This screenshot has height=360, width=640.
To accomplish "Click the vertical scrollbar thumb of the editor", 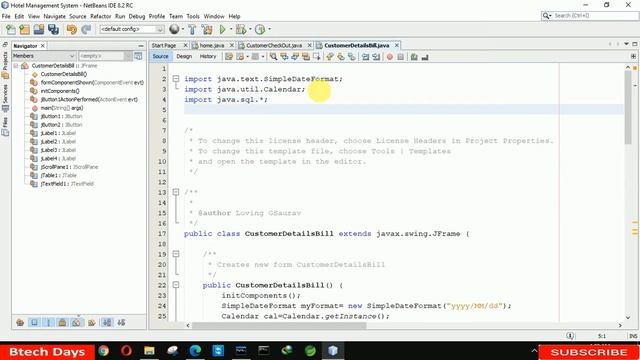I will point(628,107).
